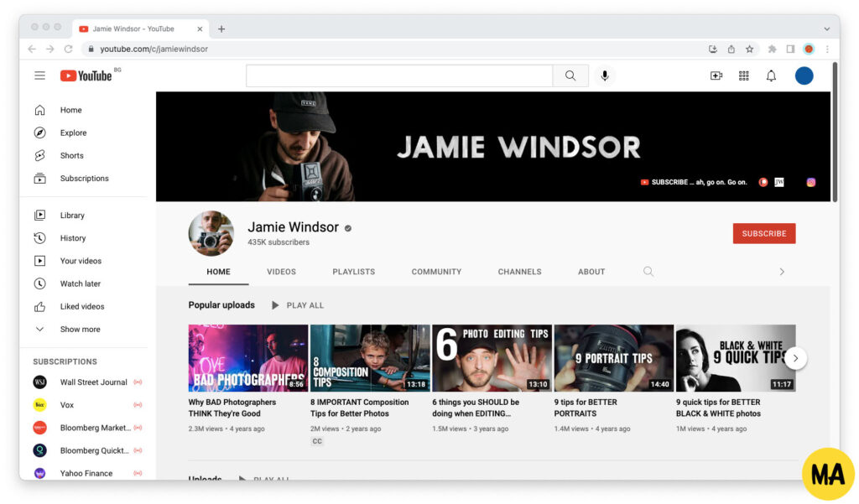
Task: Open the 6 Photo Editing Tips thumbnail
Action: point(492,358)
